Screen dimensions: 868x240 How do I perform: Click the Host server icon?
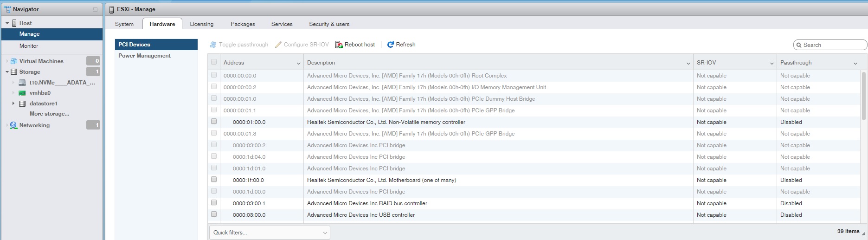pos(14,23)
